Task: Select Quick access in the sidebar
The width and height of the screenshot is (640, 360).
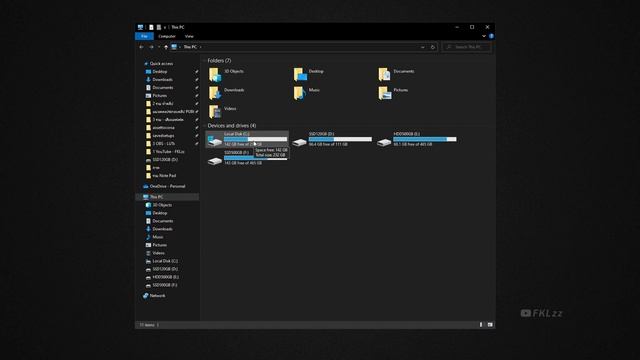Action: tap(158, 64)
